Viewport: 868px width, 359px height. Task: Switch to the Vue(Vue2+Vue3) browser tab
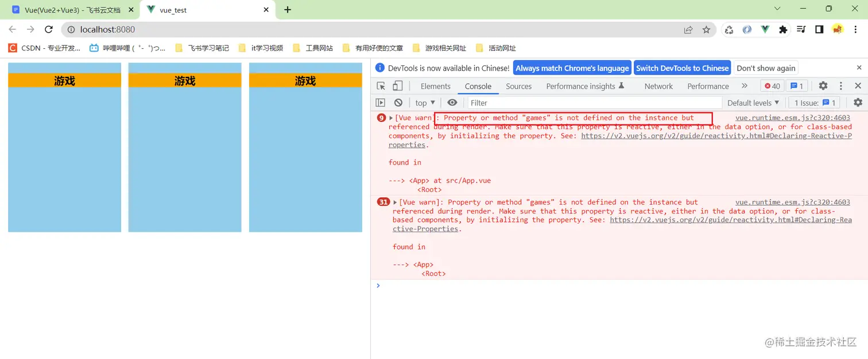72,10
